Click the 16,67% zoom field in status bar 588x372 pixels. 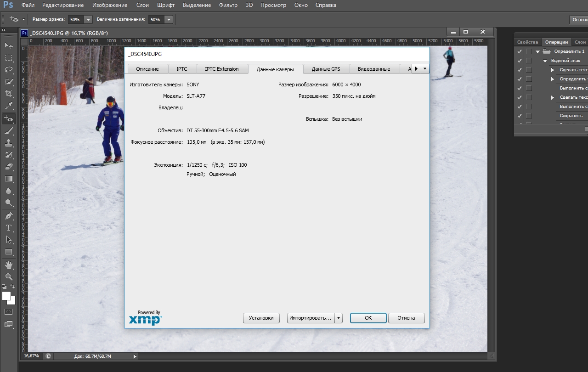[x=32, y=356]
